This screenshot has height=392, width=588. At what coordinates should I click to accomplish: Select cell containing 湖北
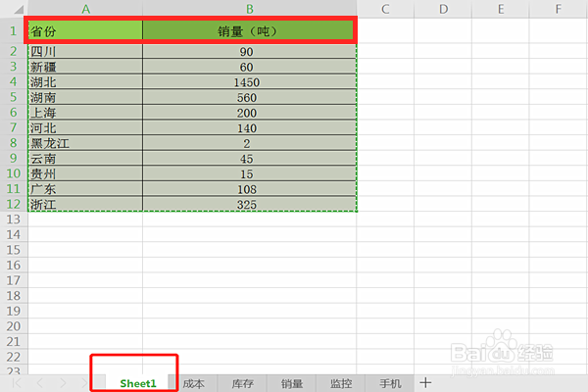[85, 82]
